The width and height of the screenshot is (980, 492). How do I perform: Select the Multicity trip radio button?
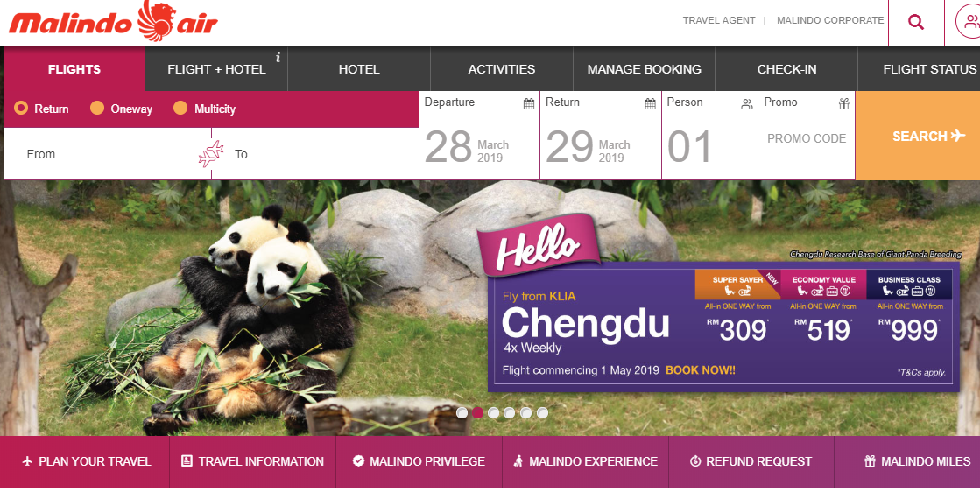click(180, 108)
